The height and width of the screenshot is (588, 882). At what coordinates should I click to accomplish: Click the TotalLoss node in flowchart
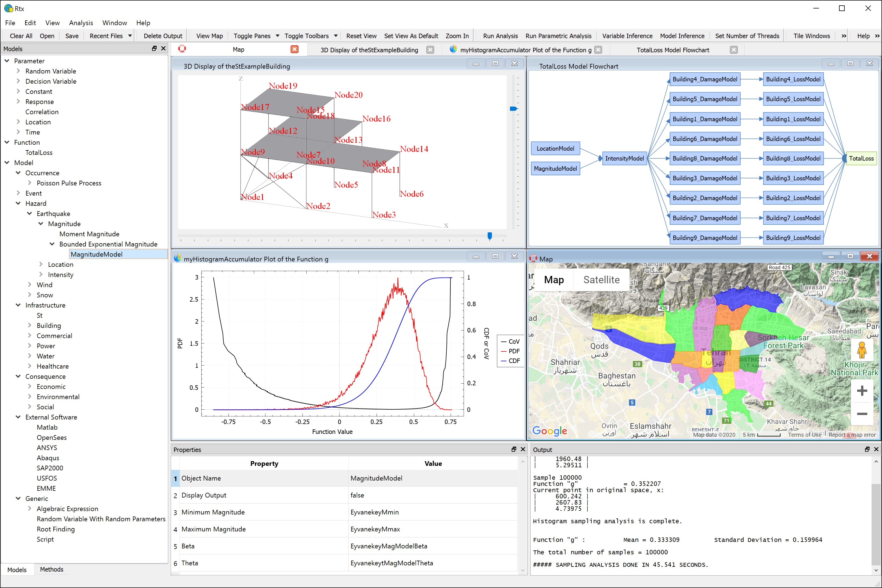(861, 159)
